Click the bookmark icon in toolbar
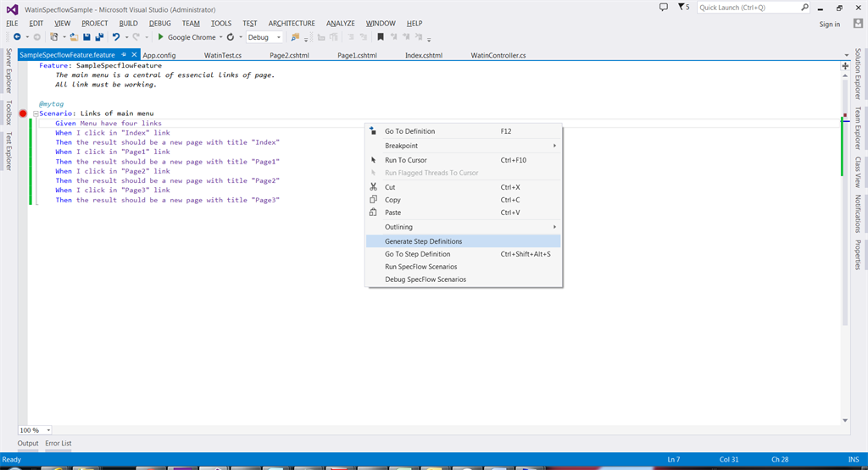The height and width of the screenshot is (470, 868). pyautogui.click(x=381, y=37)
